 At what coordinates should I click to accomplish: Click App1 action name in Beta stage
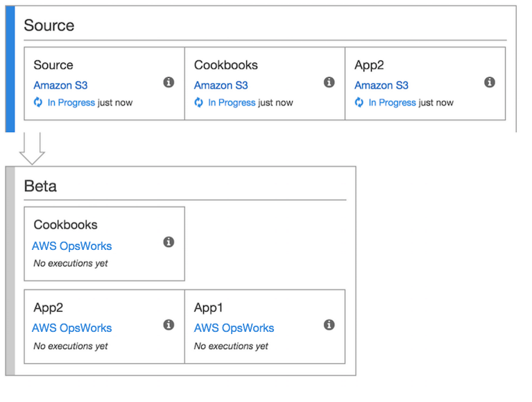click(208, 308)
